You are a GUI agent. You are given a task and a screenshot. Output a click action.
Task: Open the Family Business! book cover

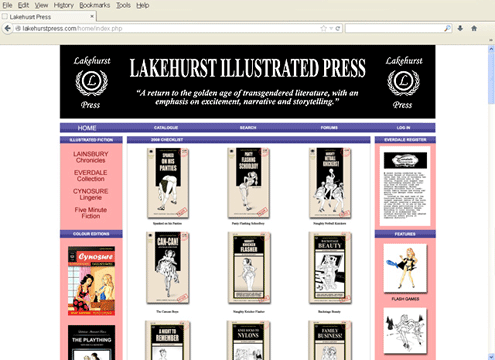(330, 340)
